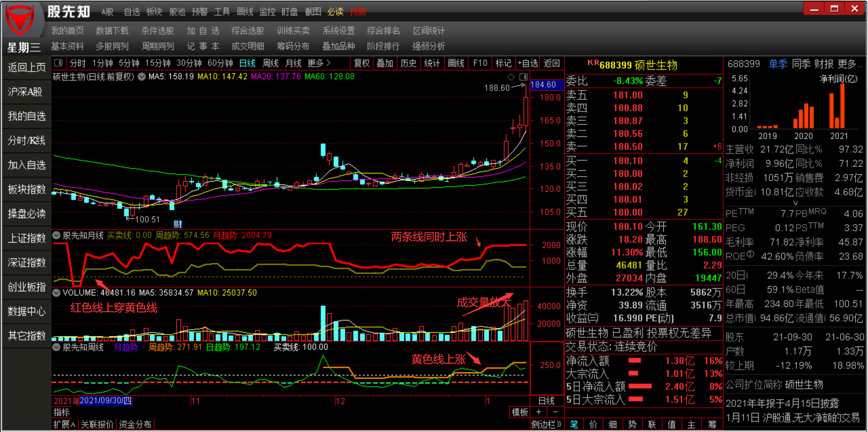Select the 笔 tab under order panel
Viewport: 868px width, 432px height.
pos(574,424)
